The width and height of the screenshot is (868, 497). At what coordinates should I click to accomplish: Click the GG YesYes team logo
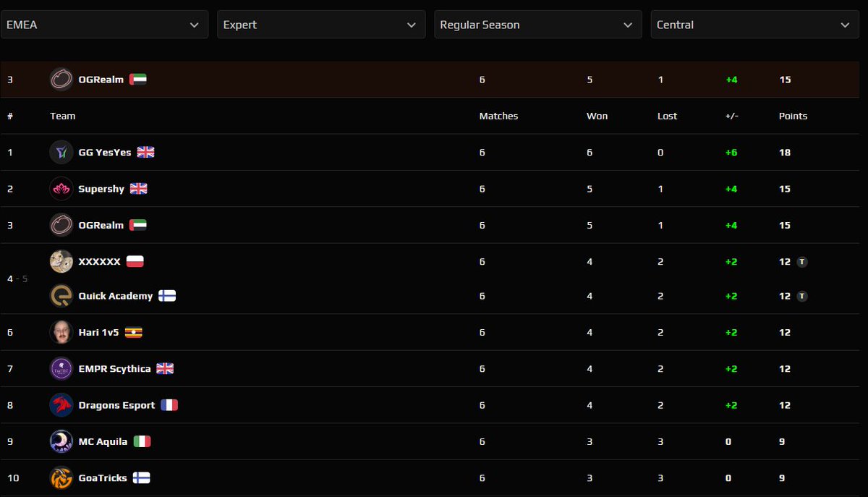pyautogui.click(x=61, y=152)
